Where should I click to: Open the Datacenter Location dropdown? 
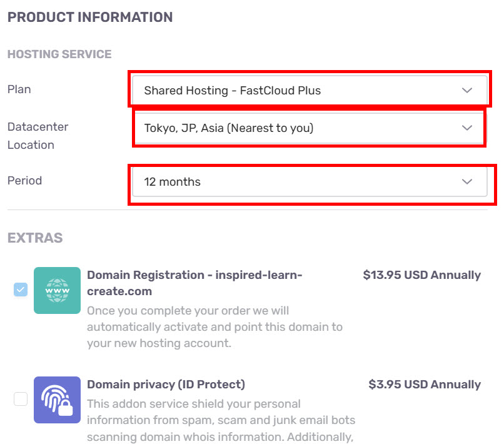tap(310, 128)
